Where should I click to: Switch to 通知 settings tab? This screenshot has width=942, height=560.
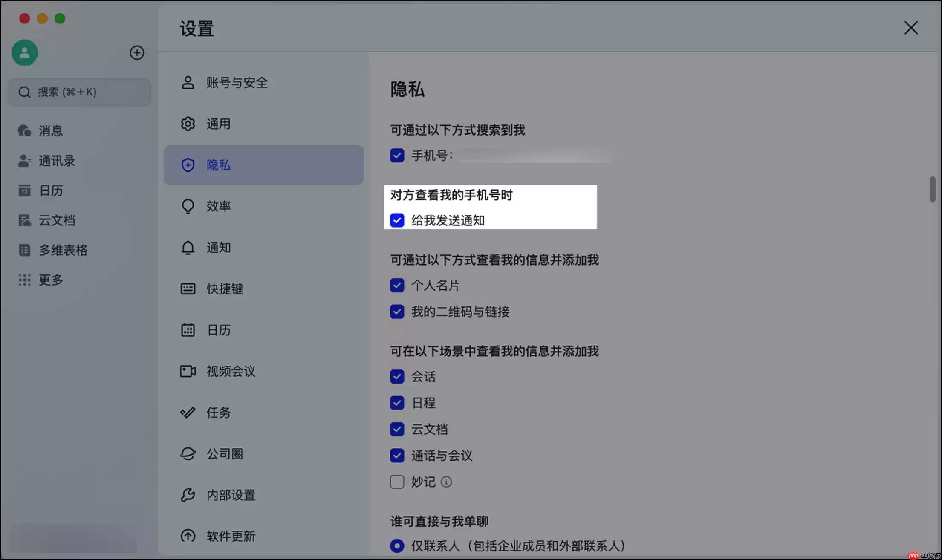tap(218, 248)
